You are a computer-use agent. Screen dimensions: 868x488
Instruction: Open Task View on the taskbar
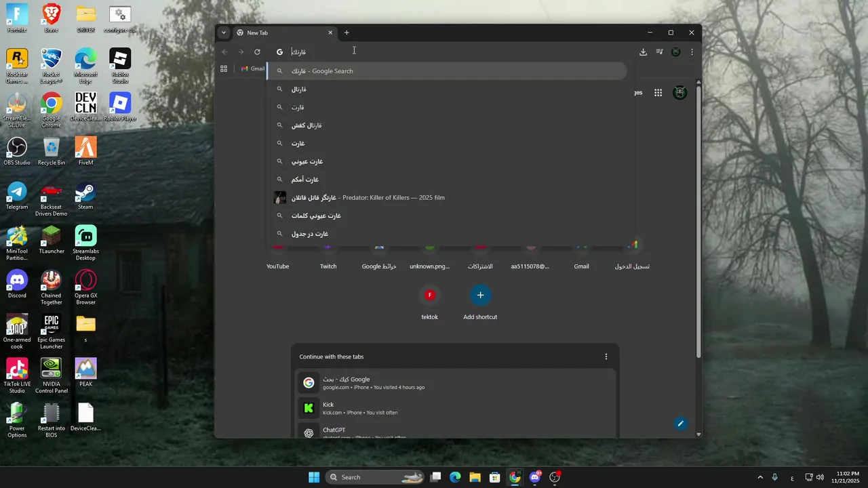coord(436,477)
